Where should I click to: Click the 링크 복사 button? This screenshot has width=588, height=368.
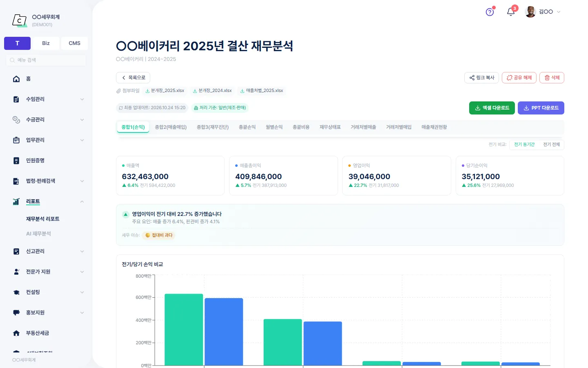click(482, 78)
